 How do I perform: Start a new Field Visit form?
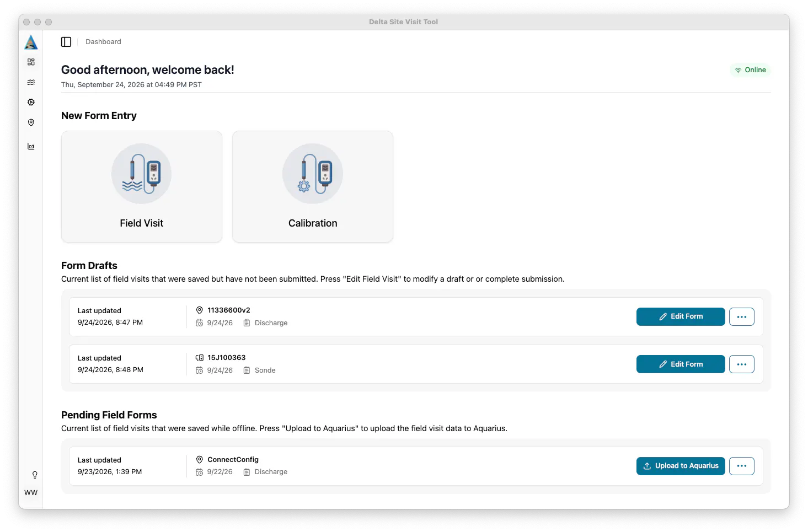click(142, 186)
